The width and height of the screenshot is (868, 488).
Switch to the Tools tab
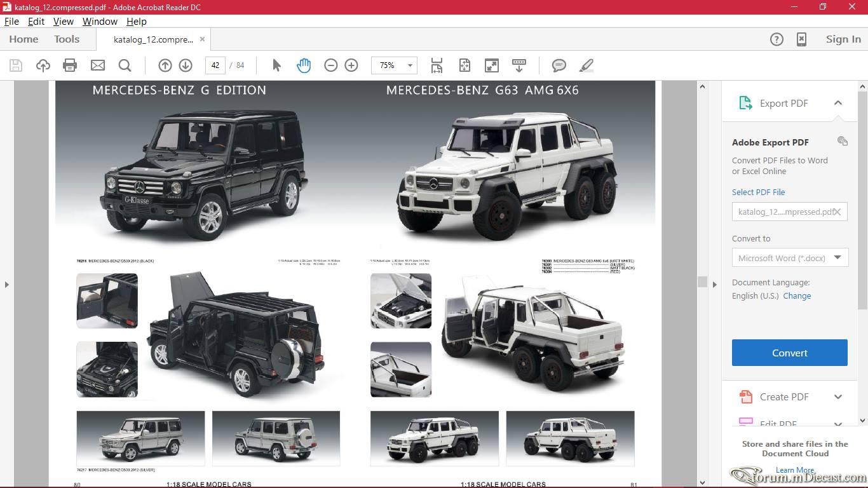coord(67,39)
